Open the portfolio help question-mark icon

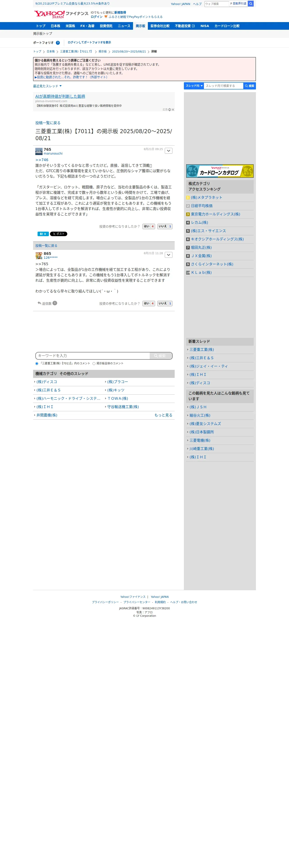[58, 43]
